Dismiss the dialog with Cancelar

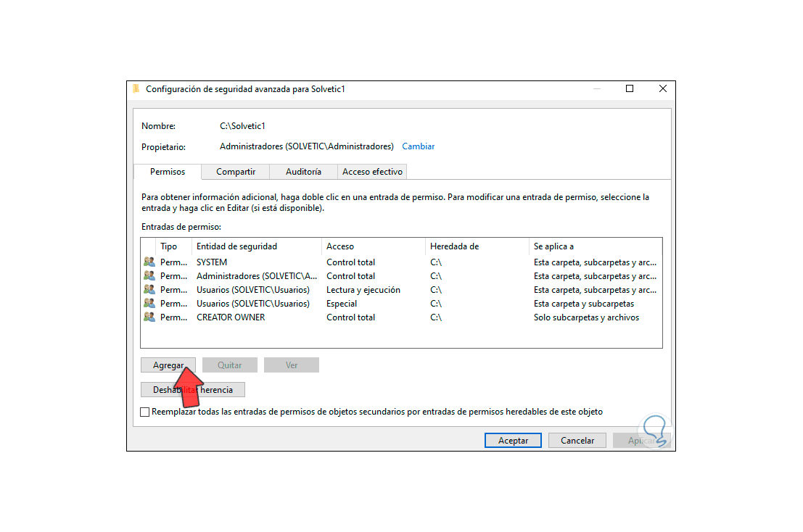click(x=577, y=440)
